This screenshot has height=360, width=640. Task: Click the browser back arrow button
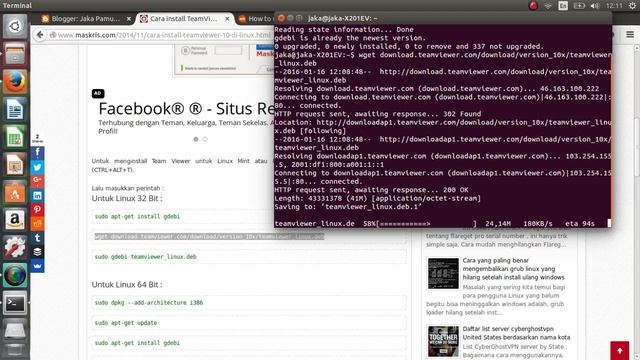[x=40, y=35]
